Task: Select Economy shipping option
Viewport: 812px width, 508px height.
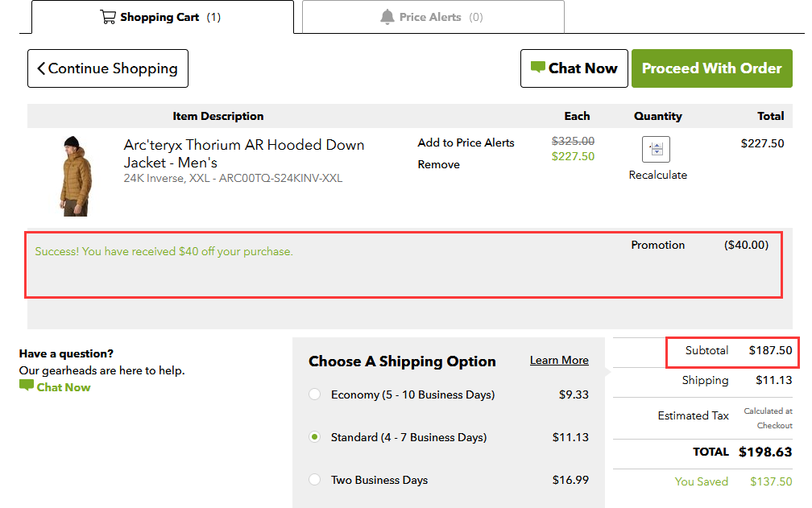Action: tap(315, 394)
